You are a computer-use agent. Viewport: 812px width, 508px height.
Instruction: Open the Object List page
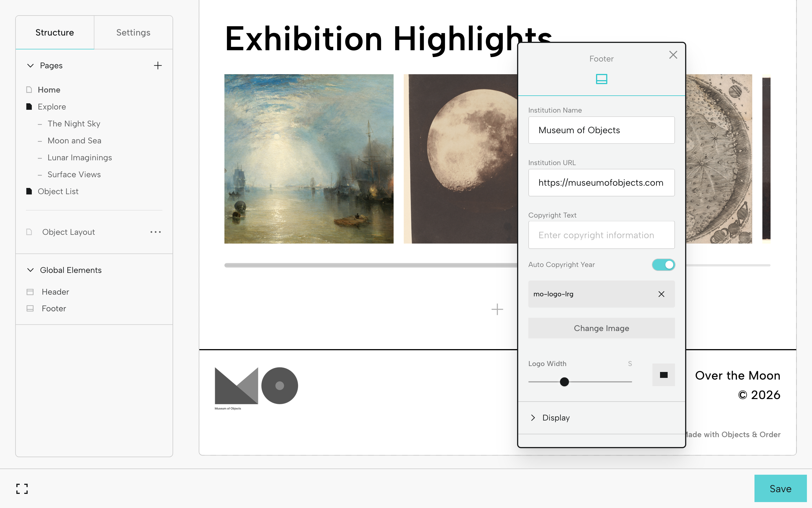pos(58,191)
